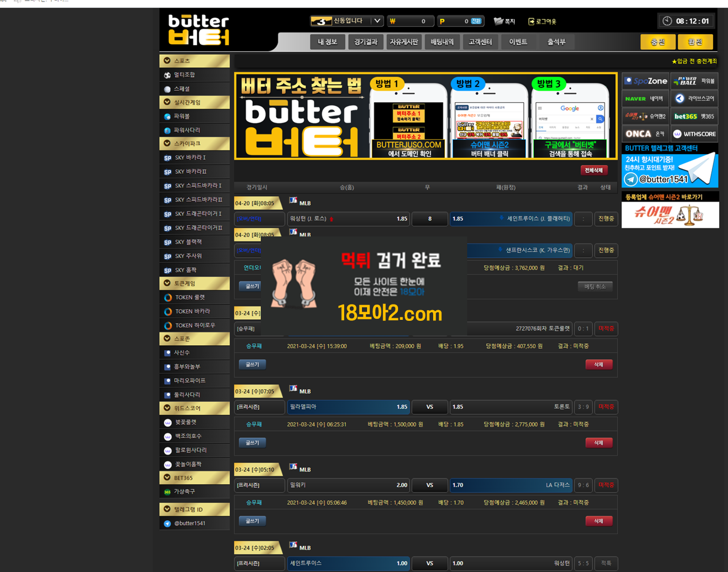Click the 로그아웃 logout icon
Viewport: 728px width, 572px height.
point(531,21)
